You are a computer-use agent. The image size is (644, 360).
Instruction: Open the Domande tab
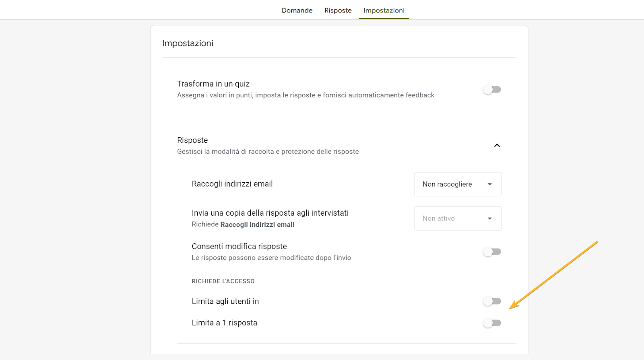click(297, 10)
